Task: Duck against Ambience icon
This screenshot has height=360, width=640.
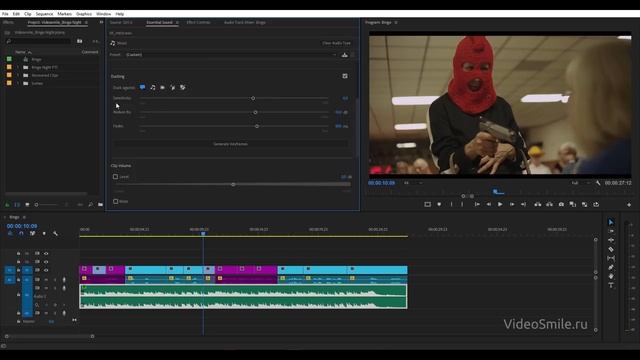Action: pyautogui.click(x=173, y=87)
